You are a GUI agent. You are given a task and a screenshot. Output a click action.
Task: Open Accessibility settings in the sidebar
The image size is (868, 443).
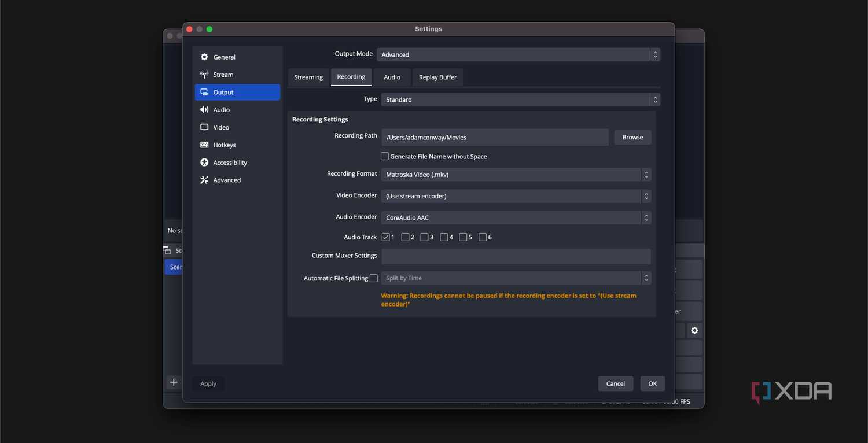pos(237,163)
